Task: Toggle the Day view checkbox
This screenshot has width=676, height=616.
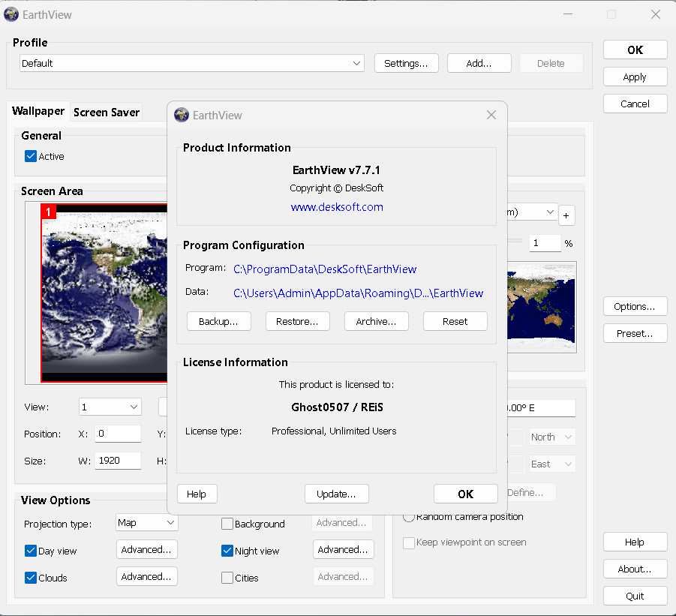Action: click(x=31, y=551)
